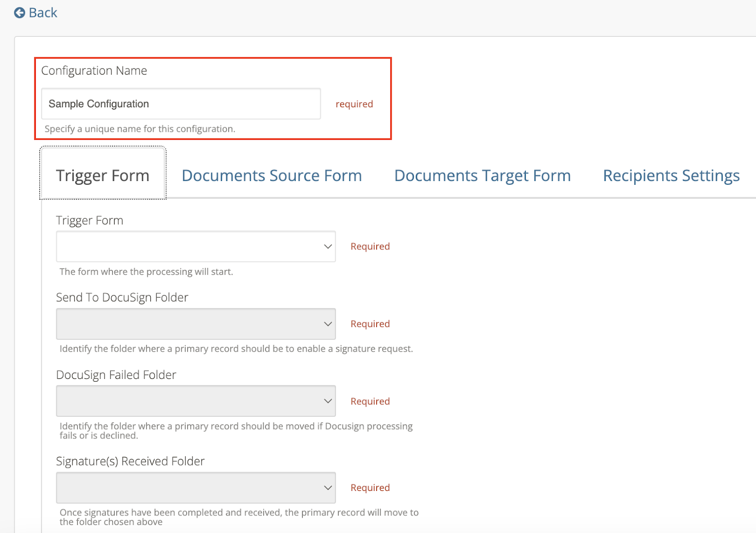Click the Sample Configuration text field
The width and height of the screenshot is (756, 533).
click(180, 103)
